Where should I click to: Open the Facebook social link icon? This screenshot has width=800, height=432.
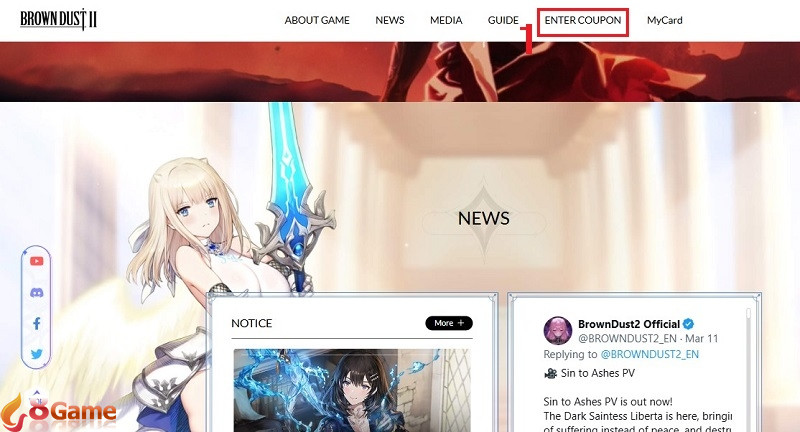click(37, 323)
